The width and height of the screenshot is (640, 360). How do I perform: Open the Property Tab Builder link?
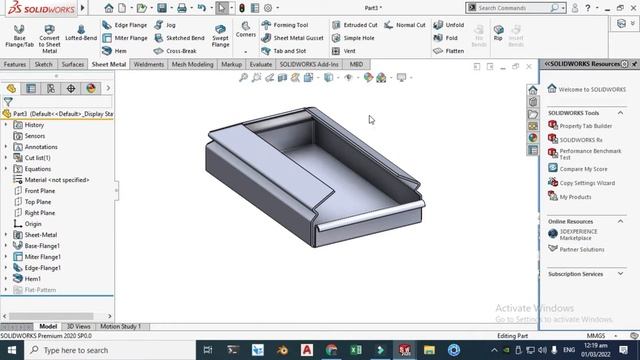(585, 126)
